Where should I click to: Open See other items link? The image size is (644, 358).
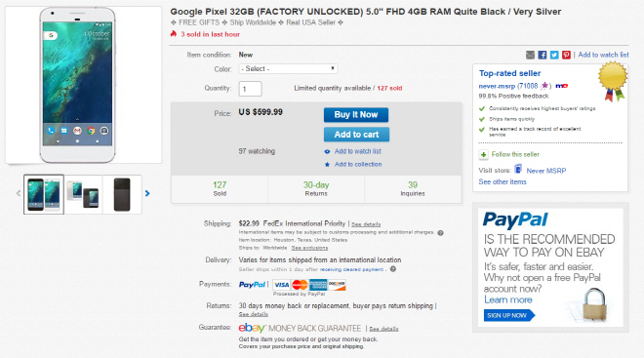click(x=503, y=181)
